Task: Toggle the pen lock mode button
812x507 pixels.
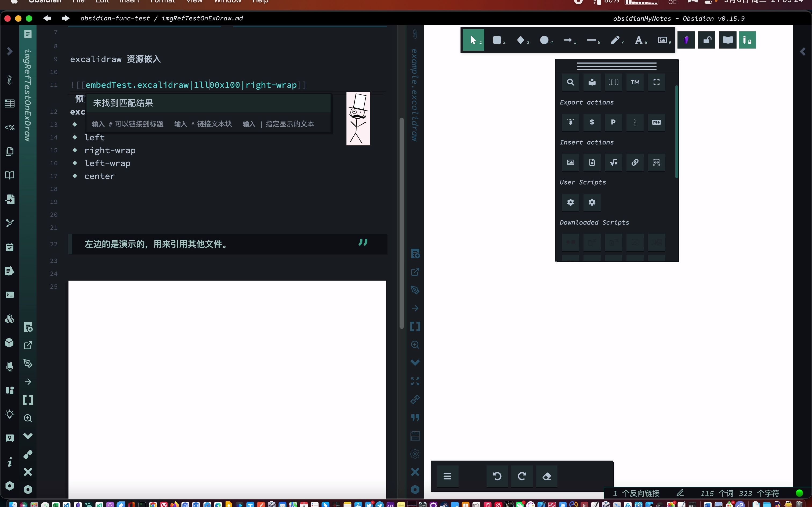Action: pyautogui.click(x=747, y=40)
